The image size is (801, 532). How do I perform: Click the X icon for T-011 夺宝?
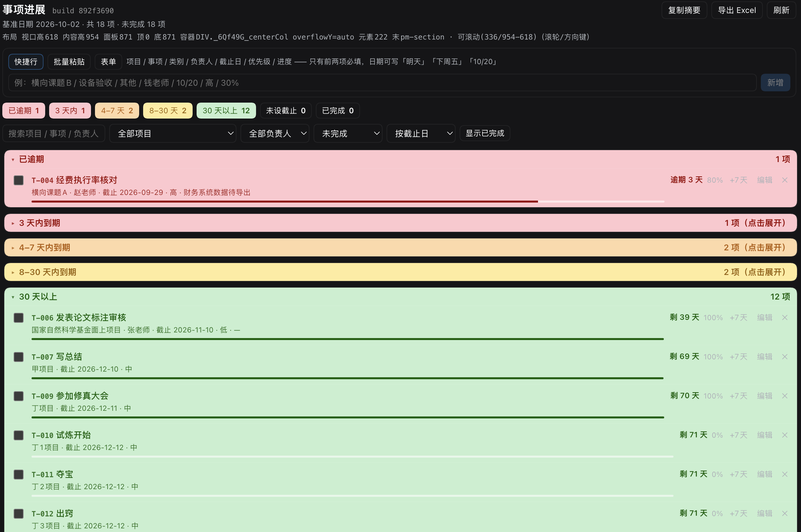tap(785, 474)
